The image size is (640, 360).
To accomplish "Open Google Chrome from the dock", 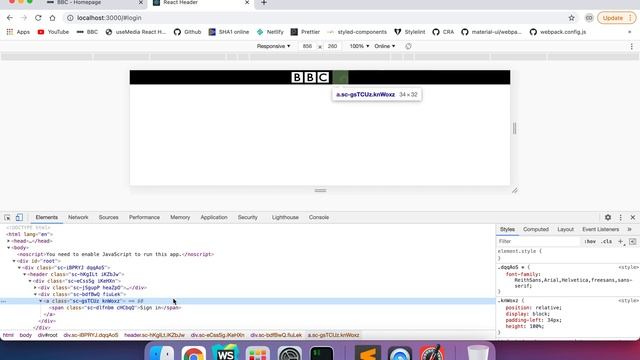I will point(193,353).
